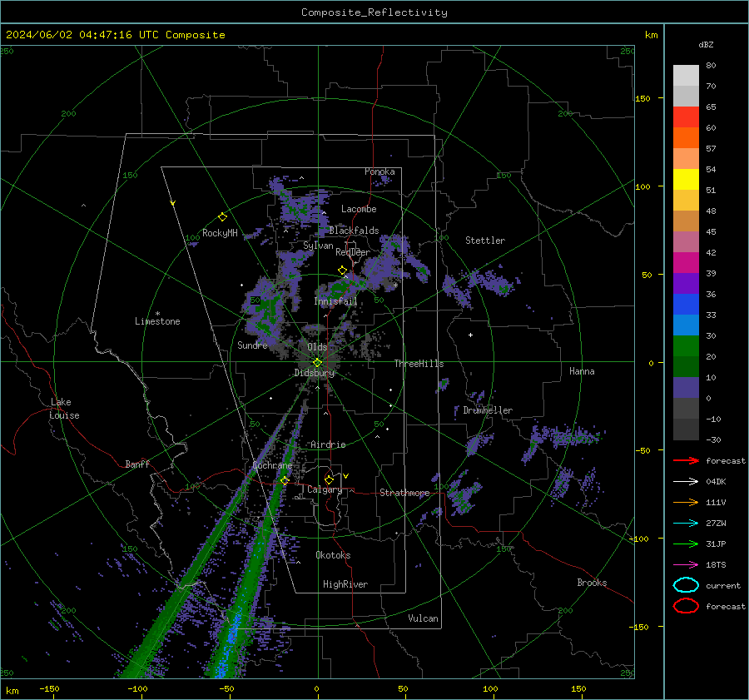749x700 pixels.
Task: Click the yellow diamond marker above Calgary
Action: point(329,479)
